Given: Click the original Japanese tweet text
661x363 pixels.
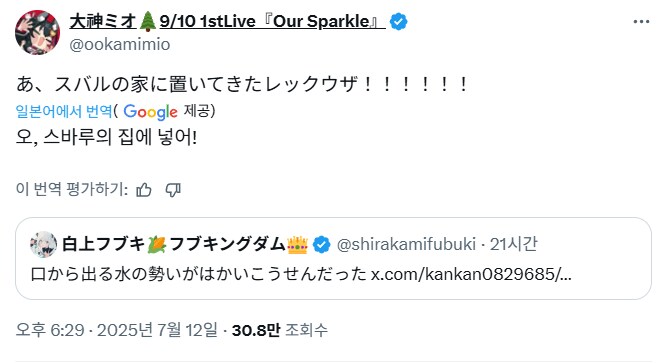Looking at the screenshot, I should tap(242, 84).
